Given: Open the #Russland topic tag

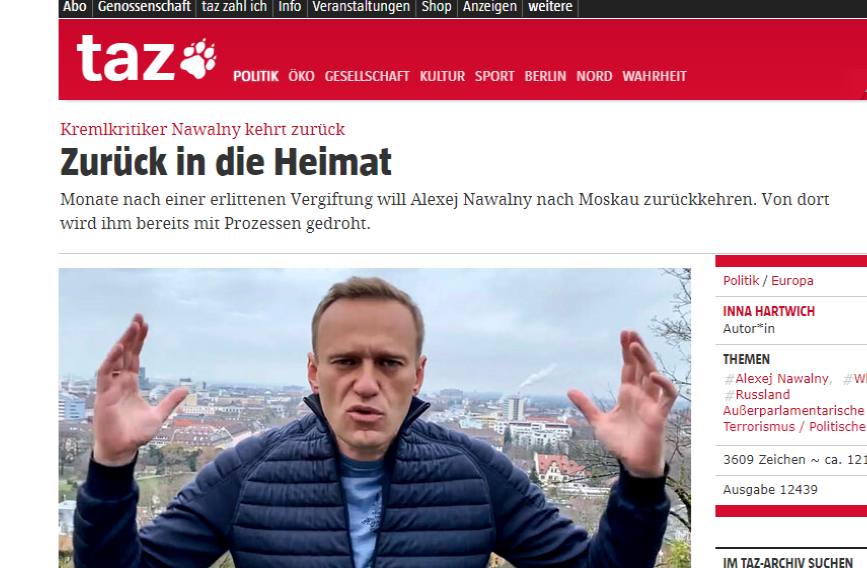Looking at the screenshot, I should (x=756, y=395).
